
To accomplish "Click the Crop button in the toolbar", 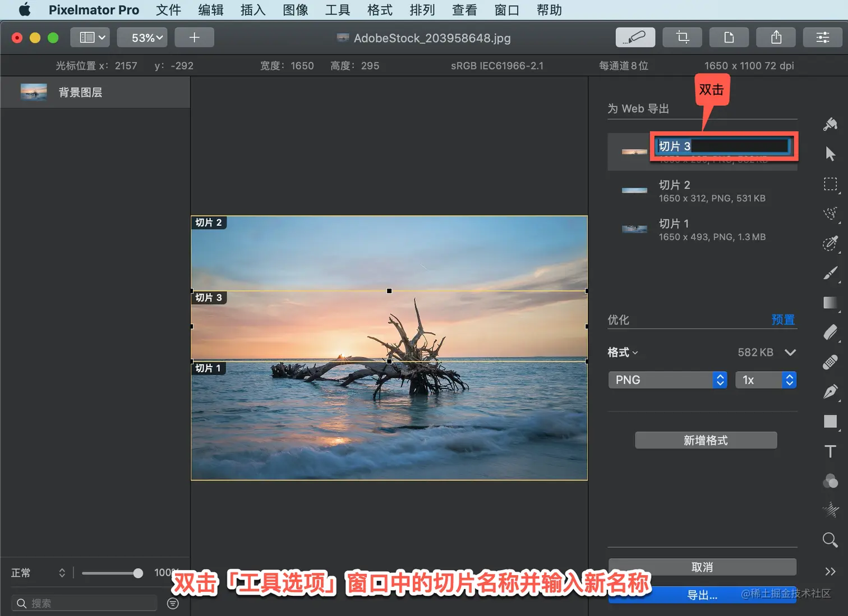I will click(682, 38).
